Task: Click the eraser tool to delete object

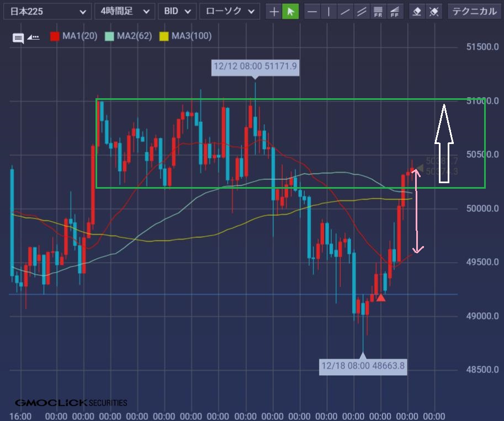Action: pyautogui.click(x=417, y=11)
